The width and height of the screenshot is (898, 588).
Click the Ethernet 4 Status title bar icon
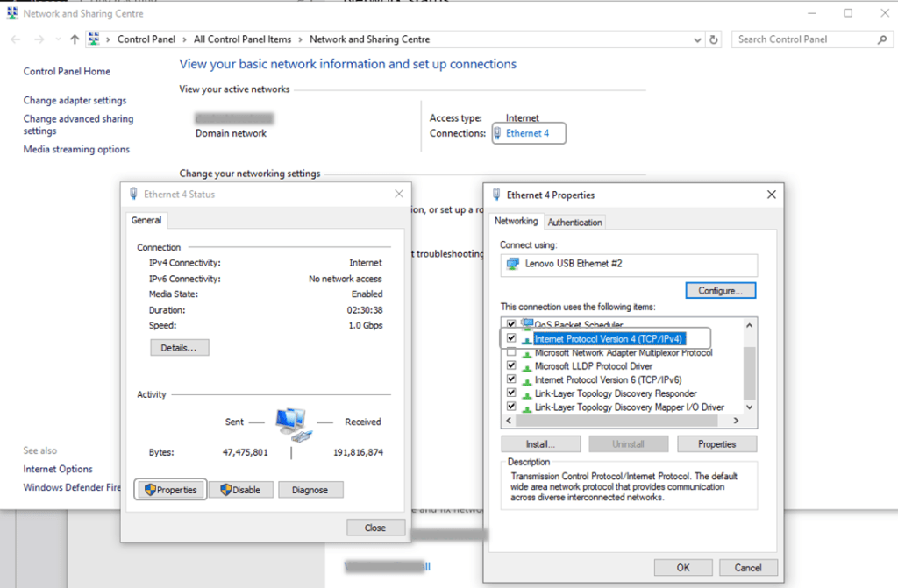coord(133,195)
